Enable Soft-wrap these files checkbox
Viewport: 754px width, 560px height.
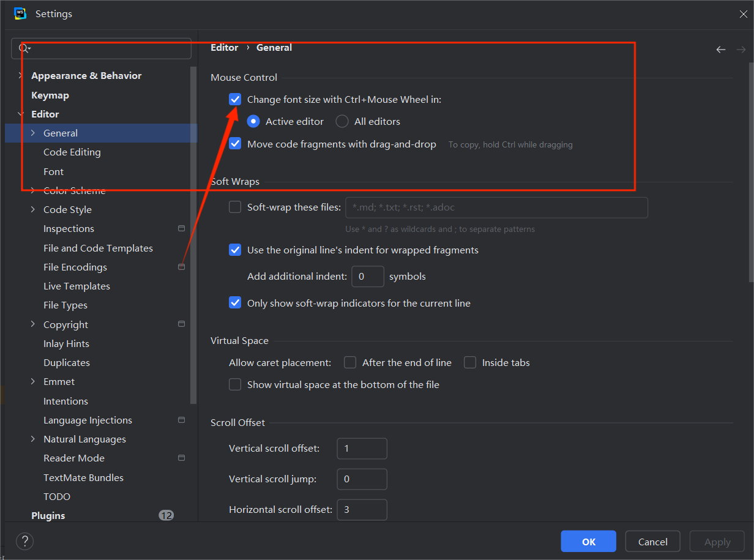point(235,207)
